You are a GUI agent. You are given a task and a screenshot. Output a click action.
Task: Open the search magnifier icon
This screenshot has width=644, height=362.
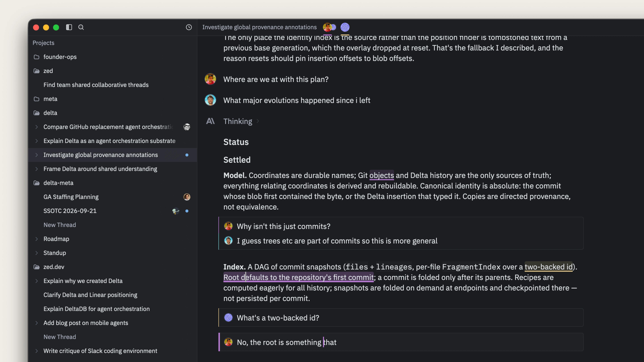pyautogui.click(x=81, y=27)
